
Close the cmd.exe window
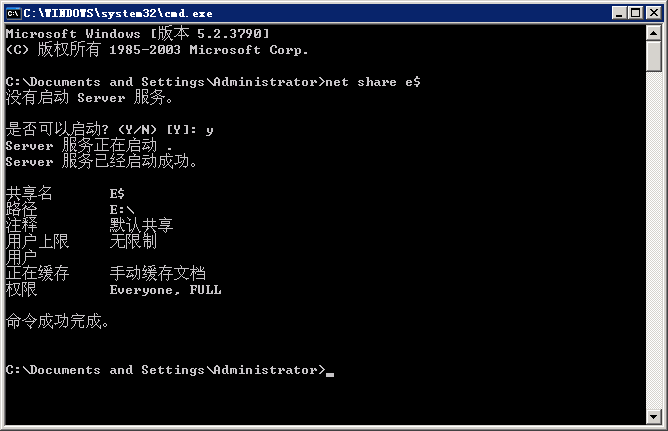(654, 13)
